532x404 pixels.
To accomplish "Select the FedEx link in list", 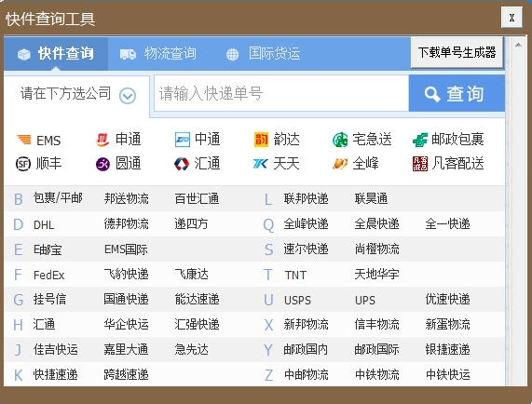I will tap(48, 275).
